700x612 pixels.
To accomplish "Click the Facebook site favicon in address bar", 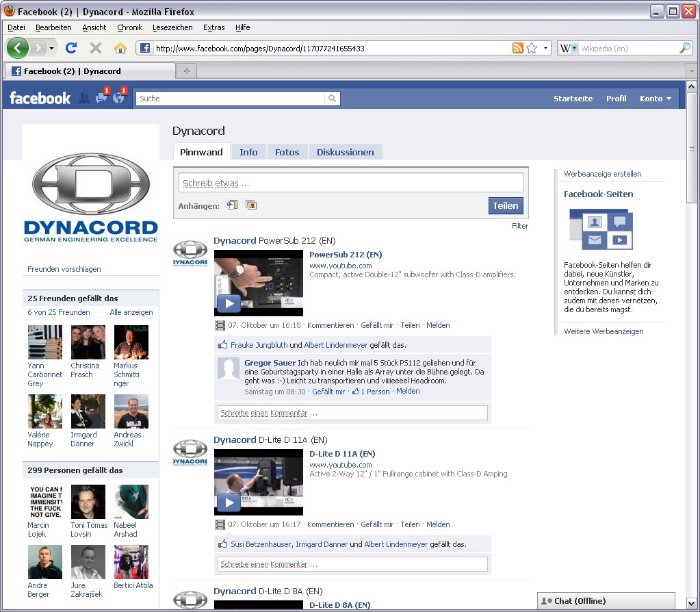I will tap(145, 48).
